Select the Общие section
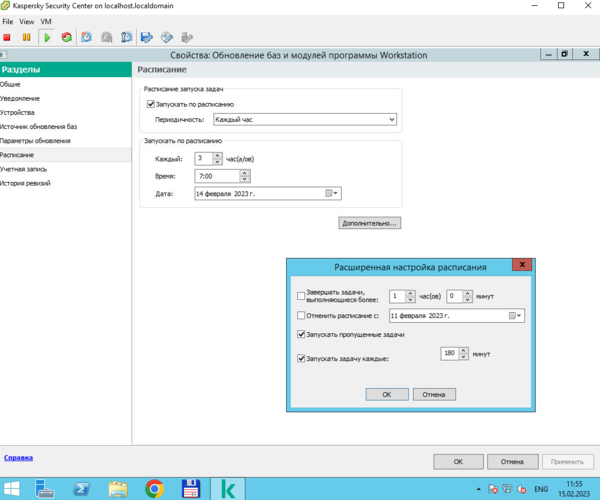The image size is (600, 500). (65, 84)
